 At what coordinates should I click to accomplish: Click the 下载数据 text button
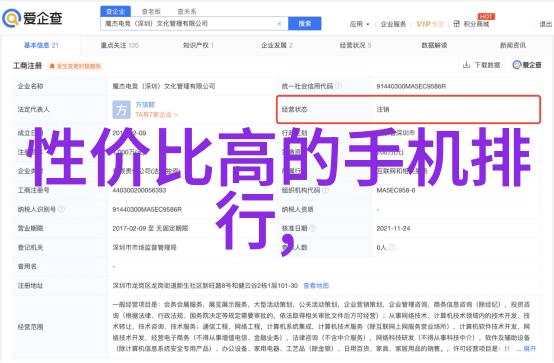pyautogui.click(x=487, y=65)
